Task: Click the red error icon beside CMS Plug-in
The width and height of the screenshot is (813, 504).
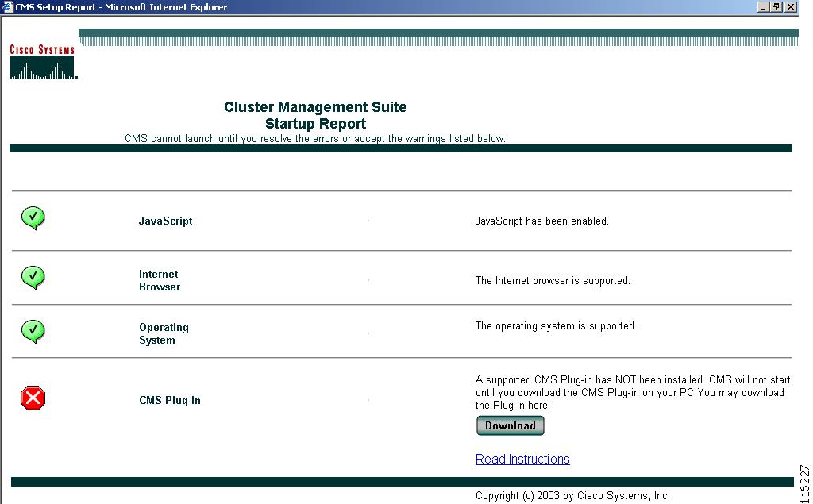Action: pos(33,398)
